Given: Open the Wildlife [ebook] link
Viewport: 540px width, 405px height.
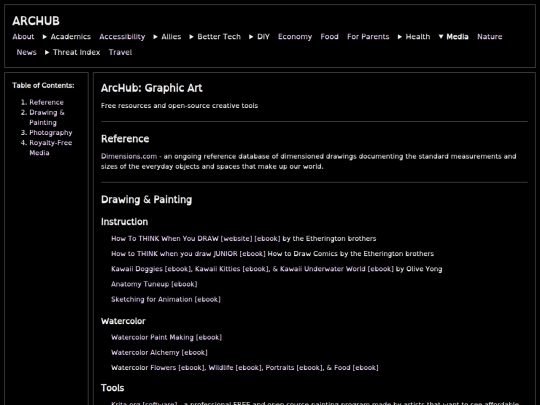Looking at the screenshot, I should [x=234, y=367].
